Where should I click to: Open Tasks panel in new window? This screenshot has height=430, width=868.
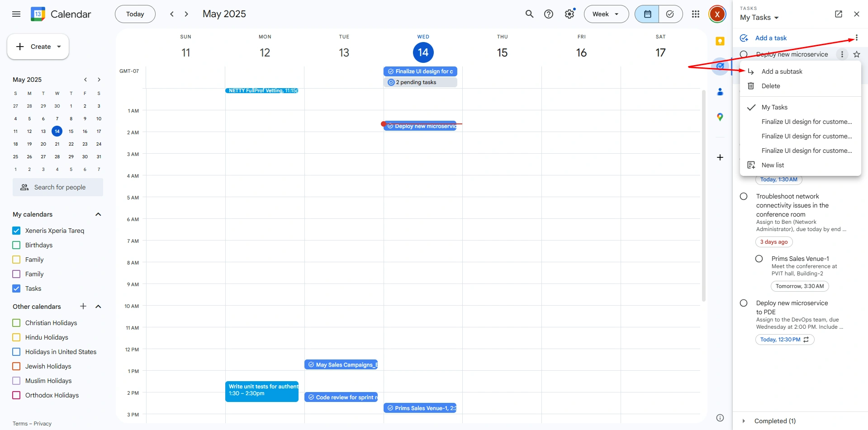tap(838, 14)
